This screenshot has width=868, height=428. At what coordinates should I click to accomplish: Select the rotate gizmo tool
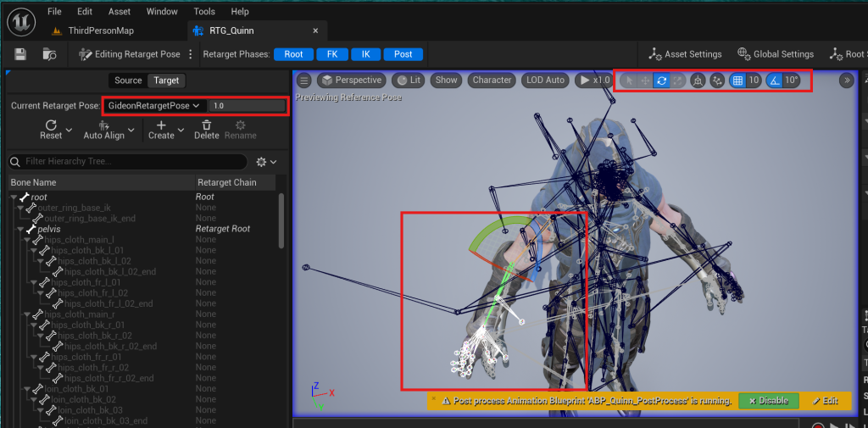point(661,81)
